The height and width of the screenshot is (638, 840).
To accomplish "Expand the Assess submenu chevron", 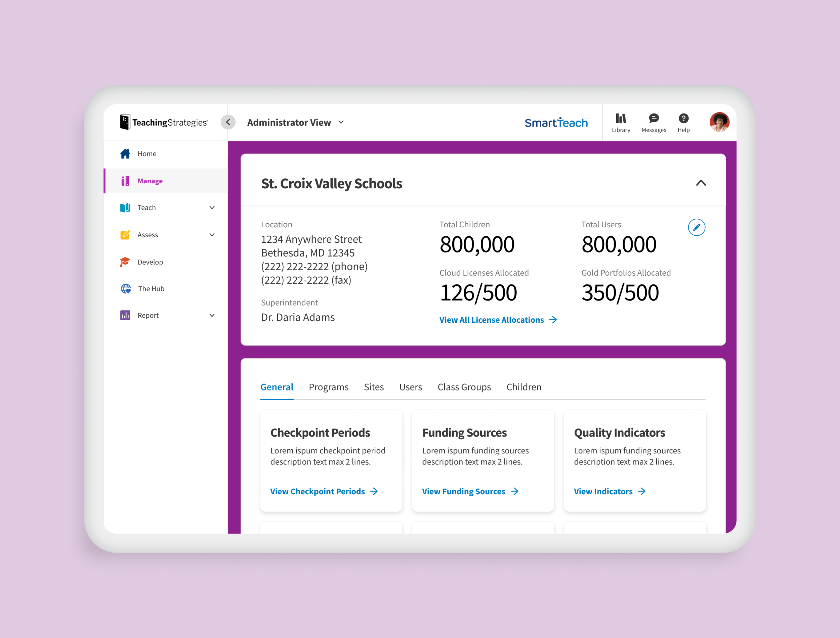I will point(212,235).
